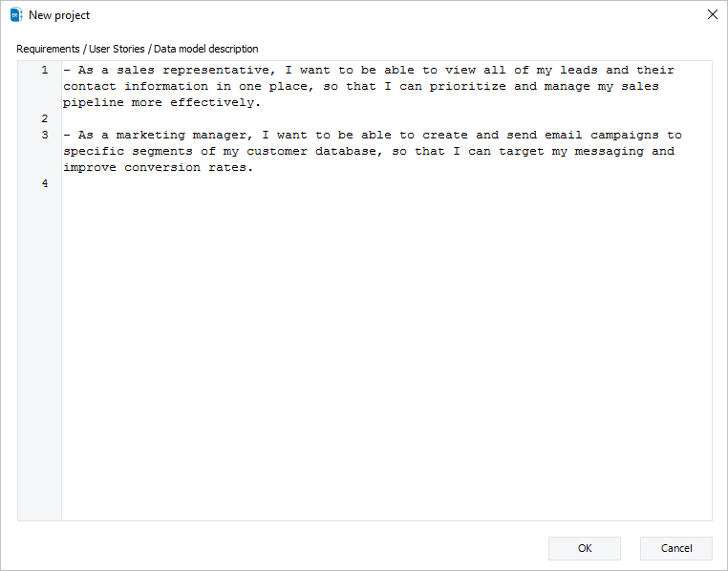Click the word "prioritize" in the text

point(467,86)
